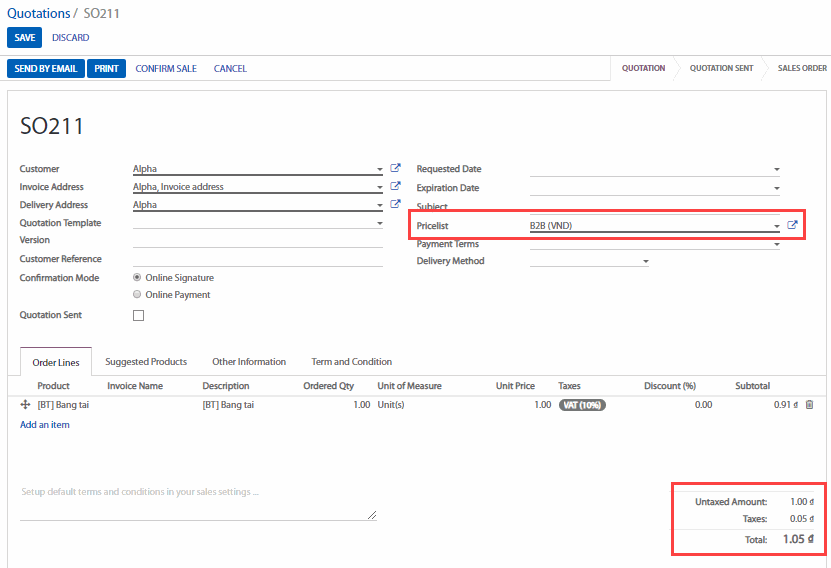Open the Delivery Method dropdown

(645, 262)
